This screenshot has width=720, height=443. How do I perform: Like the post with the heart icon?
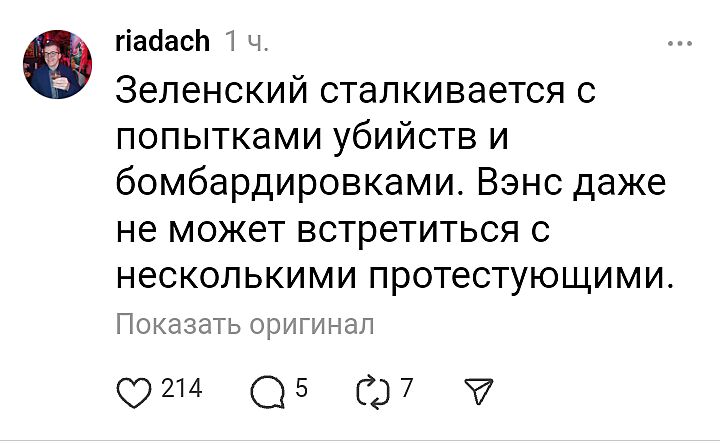136,390
